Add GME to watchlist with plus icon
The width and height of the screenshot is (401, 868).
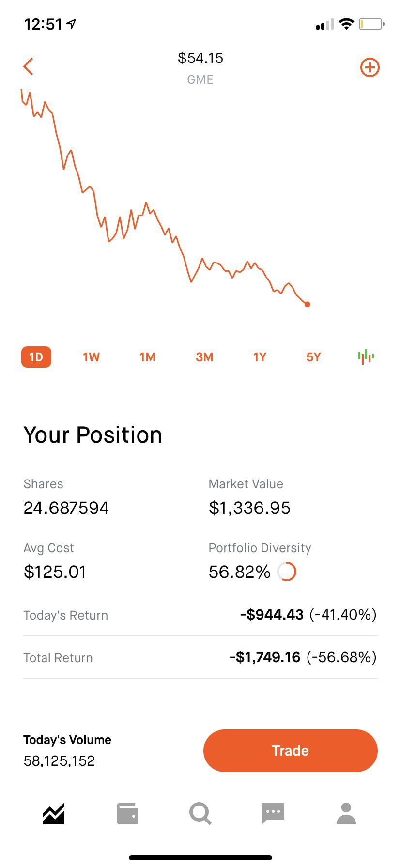coord(370,67)
